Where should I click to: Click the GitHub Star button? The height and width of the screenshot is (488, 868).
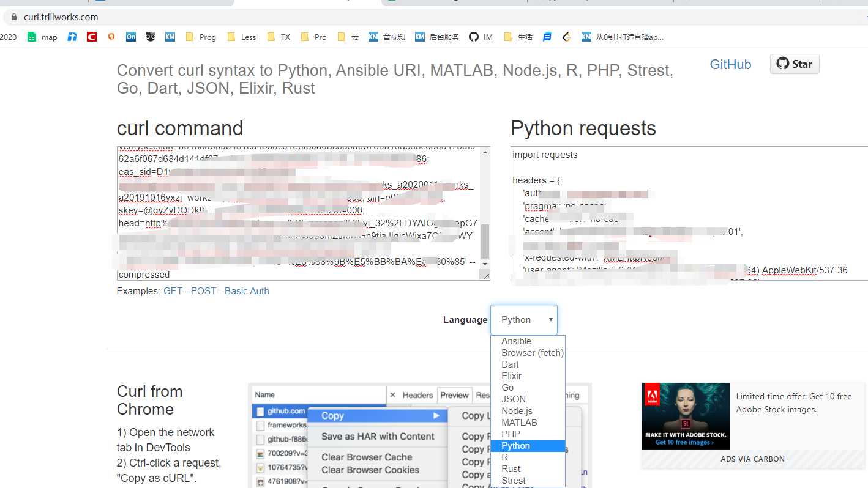[x=795, y=64]
